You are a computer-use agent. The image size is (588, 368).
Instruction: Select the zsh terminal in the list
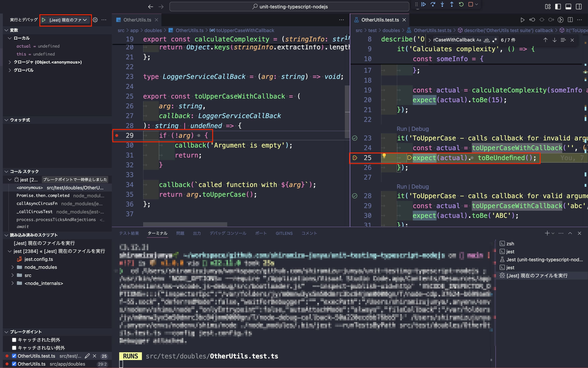click(510, 243)
